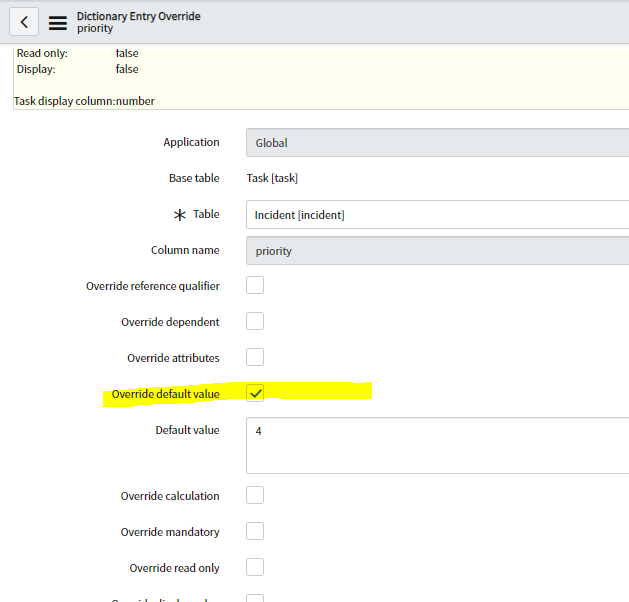629x602 pixels.
Task: Open the hamburger context menu icon
Action: pos(58,22)
